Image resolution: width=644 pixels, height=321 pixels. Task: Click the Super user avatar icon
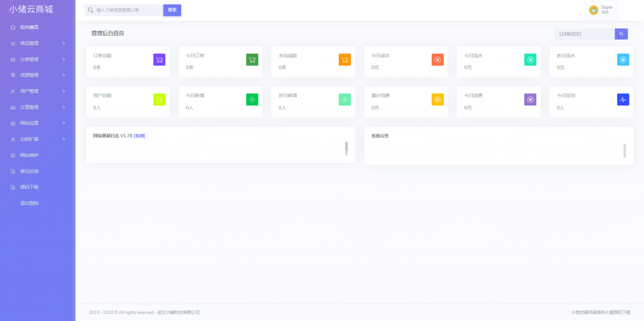[594, 10]
